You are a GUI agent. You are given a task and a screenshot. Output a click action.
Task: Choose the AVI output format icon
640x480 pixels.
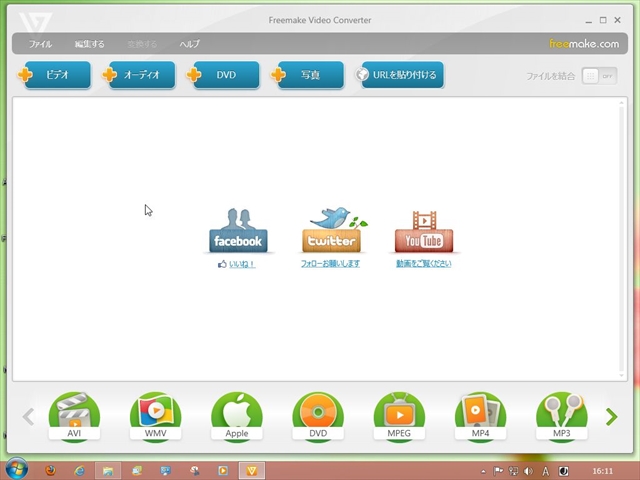click(x=74, y=416)
